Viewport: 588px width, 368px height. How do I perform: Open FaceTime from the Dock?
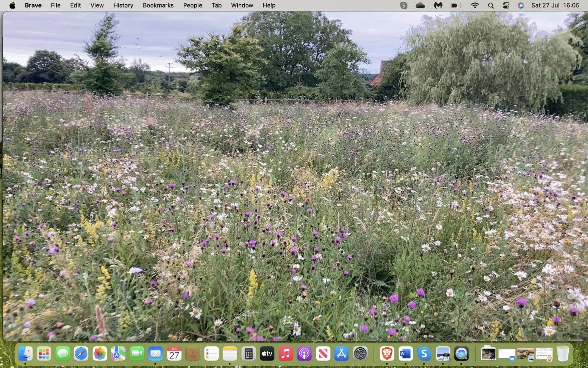137,354
